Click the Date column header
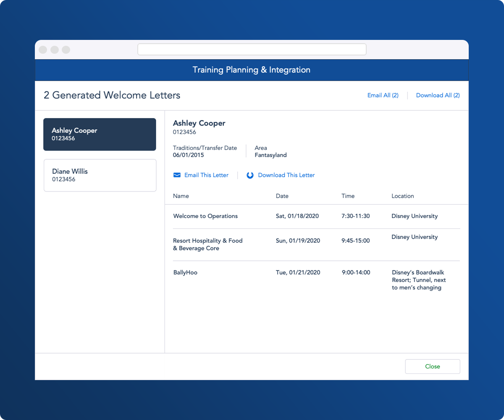This screenshot has width=504, height=420. click(x=282, y=196)
